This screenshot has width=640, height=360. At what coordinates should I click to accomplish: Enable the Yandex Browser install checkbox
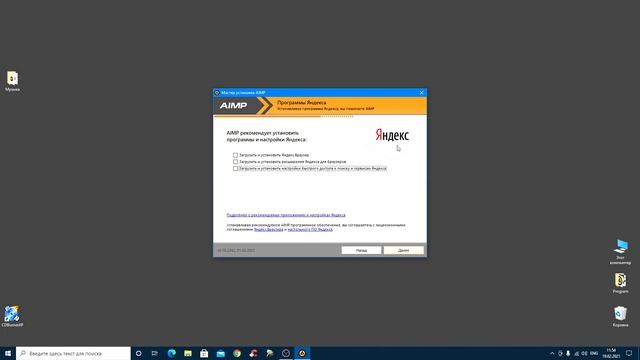(x=235, y=155)
